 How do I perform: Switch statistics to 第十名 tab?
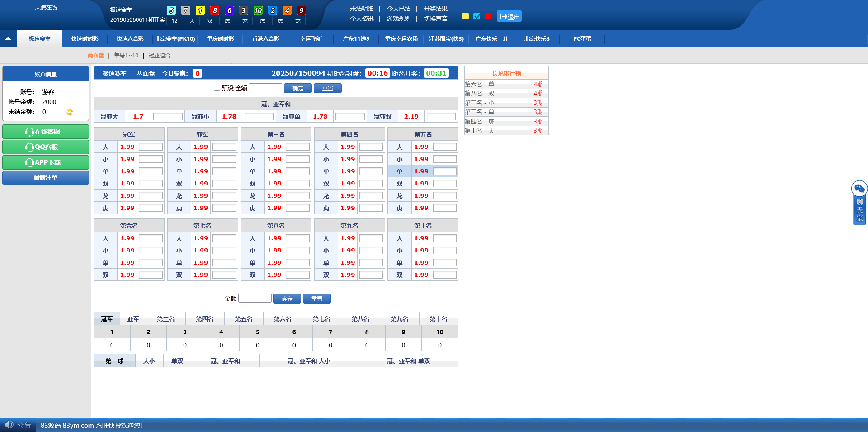pyautogui.click(x=439, y=319)
